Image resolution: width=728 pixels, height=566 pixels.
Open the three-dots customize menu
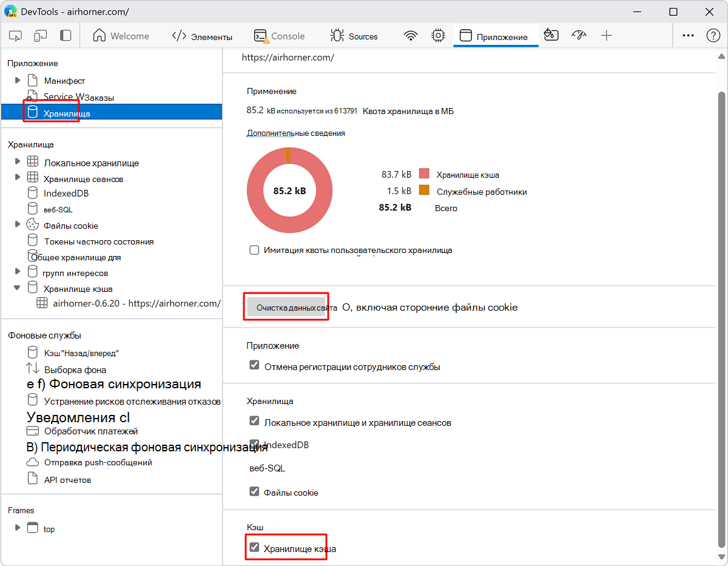(x=688, y=36)
